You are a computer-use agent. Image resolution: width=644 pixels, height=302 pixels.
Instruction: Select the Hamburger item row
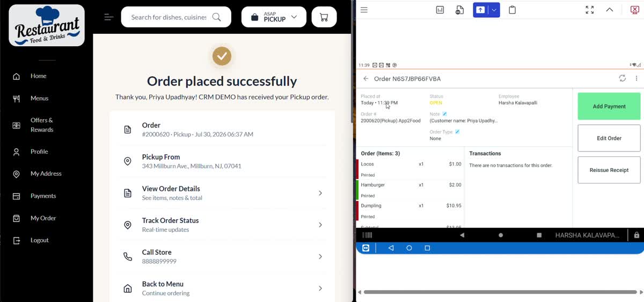(410, 190)
